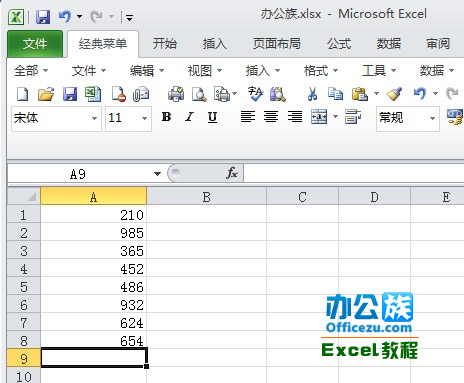This screenshot has width=464, height=383.
Task: Click Save icon in Quick Access Toolbar
Action: (43, 17)
